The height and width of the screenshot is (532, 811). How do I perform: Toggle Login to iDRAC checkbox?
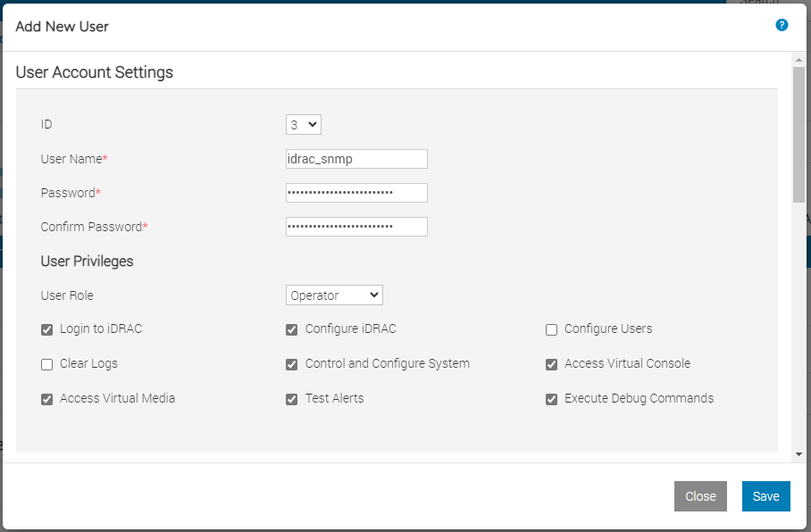coord(47,330)
